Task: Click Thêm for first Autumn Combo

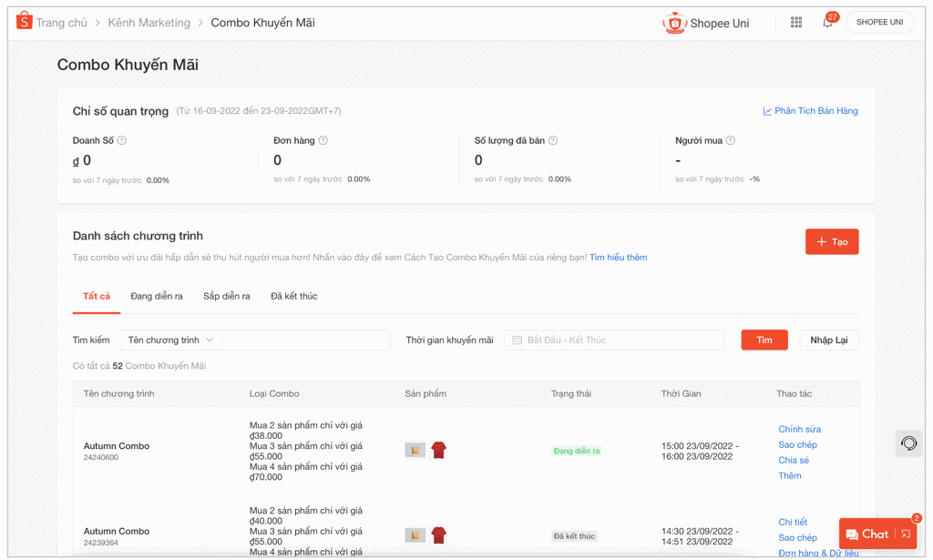Action: click(x=790, y=475)
